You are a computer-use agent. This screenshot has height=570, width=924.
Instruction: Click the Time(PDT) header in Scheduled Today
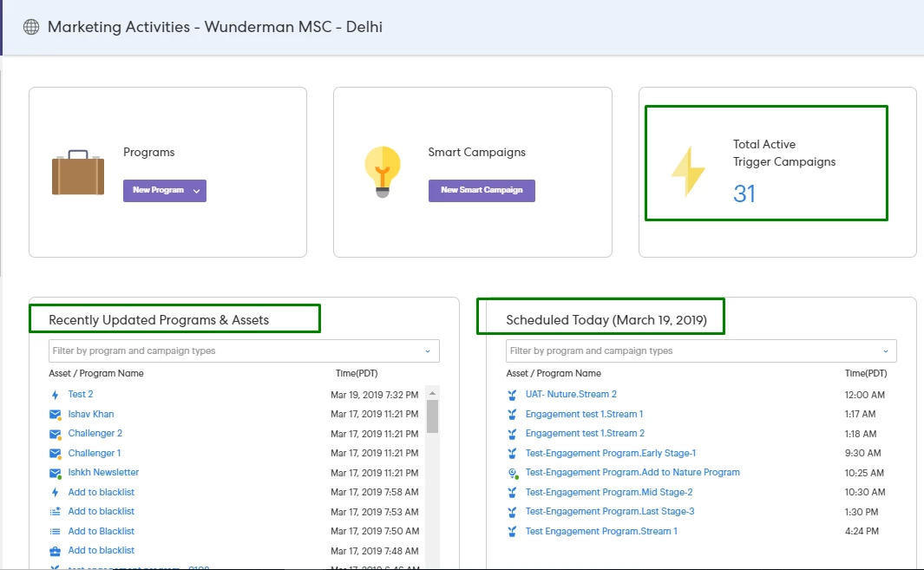(866, 373)
